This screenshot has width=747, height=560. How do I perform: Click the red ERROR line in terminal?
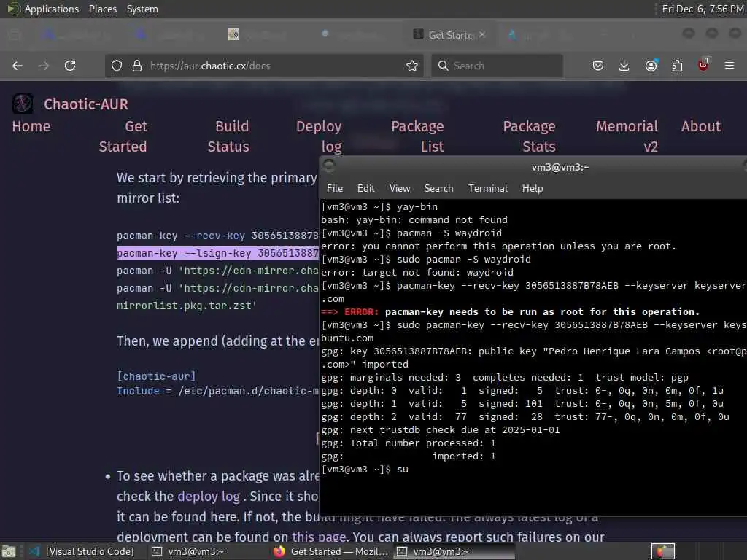[510, 312]
